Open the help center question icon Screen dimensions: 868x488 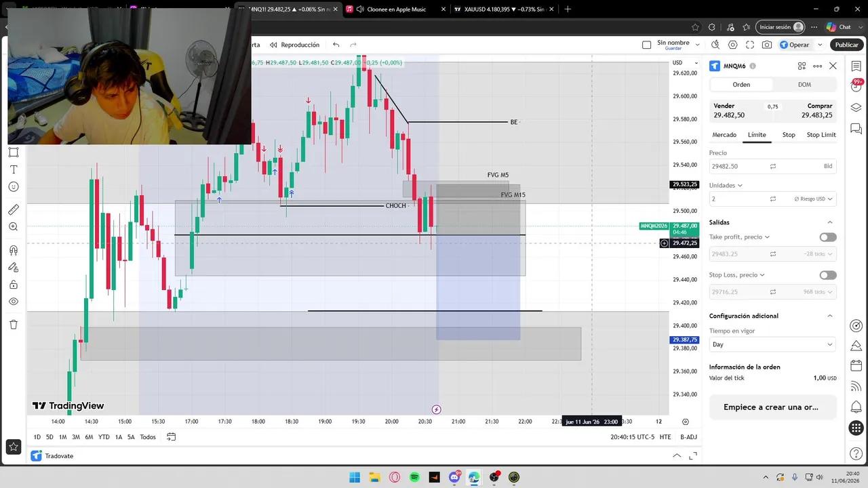coord(856,453)
